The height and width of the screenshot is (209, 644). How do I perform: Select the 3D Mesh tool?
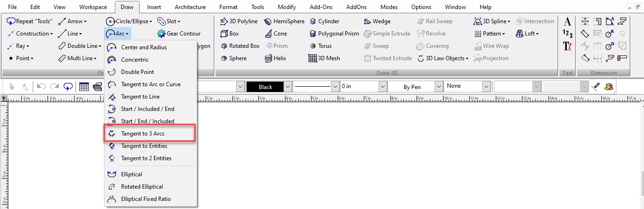click(x=324, y=58)
